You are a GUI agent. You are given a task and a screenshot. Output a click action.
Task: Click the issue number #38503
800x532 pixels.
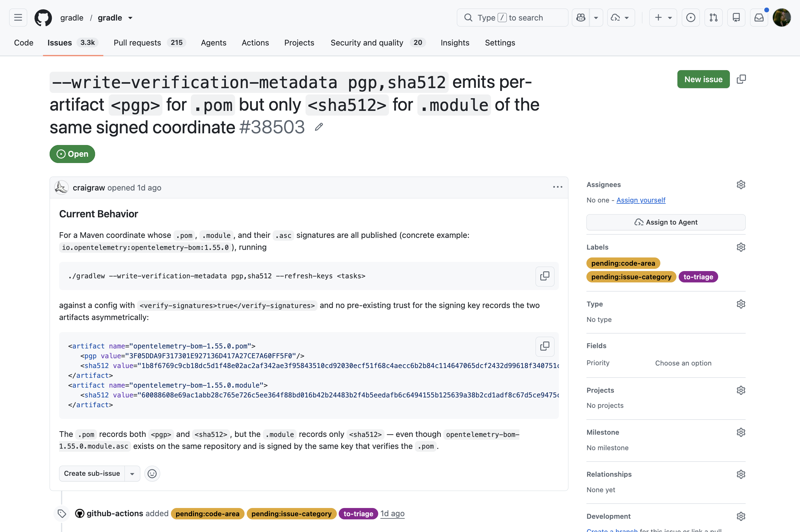click(x=272, y=127)
